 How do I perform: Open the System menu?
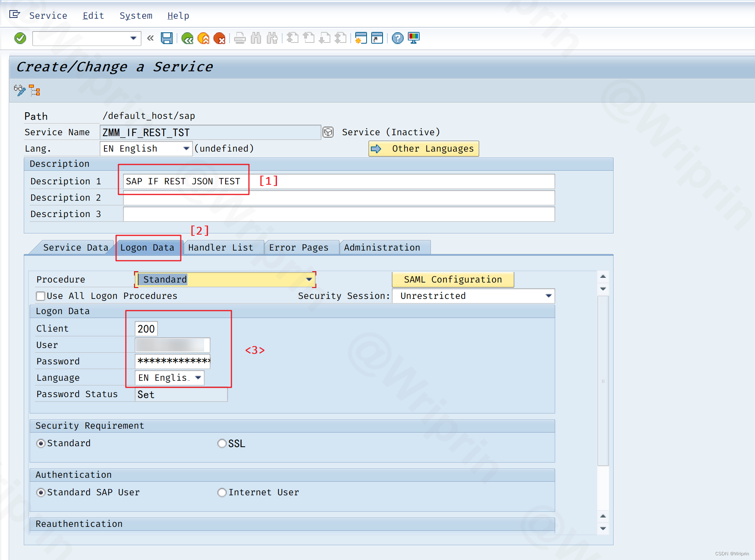(136, 15)
